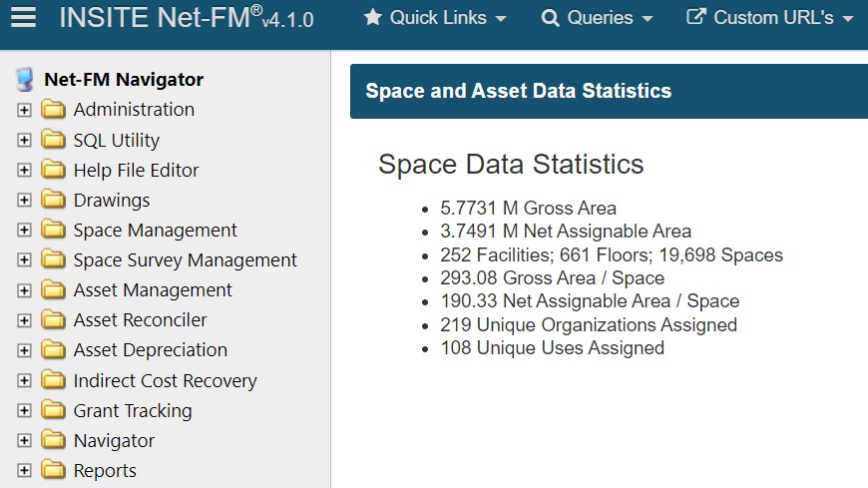Expand the Space Survey Management node

tap(24, 259)
